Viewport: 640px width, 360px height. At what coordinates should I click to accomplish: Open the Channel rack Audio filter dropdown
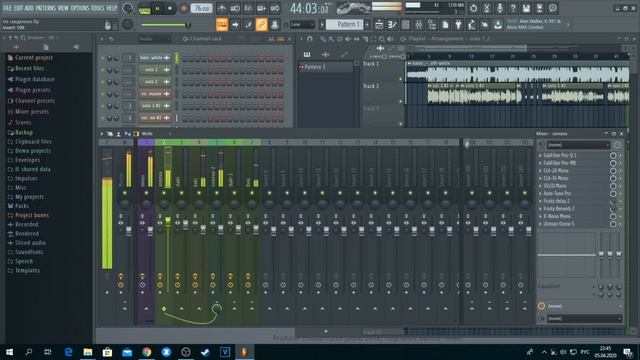[154, 39]
